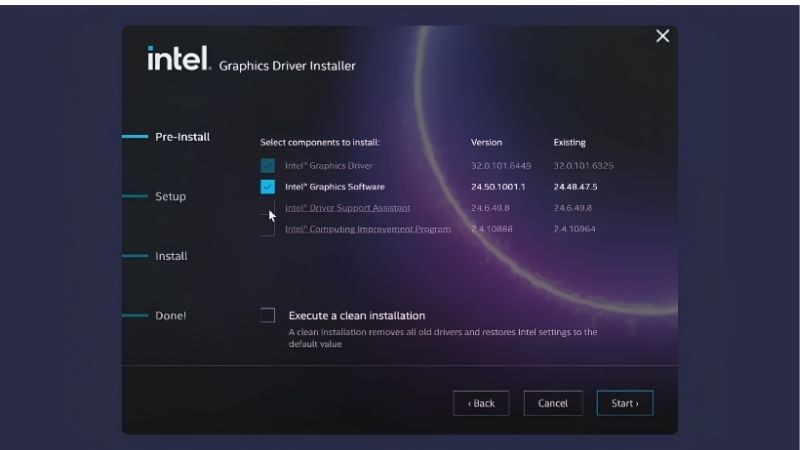This screenshot has height=450, width=800.
Task: Select the Done! step
Action: 170,316
